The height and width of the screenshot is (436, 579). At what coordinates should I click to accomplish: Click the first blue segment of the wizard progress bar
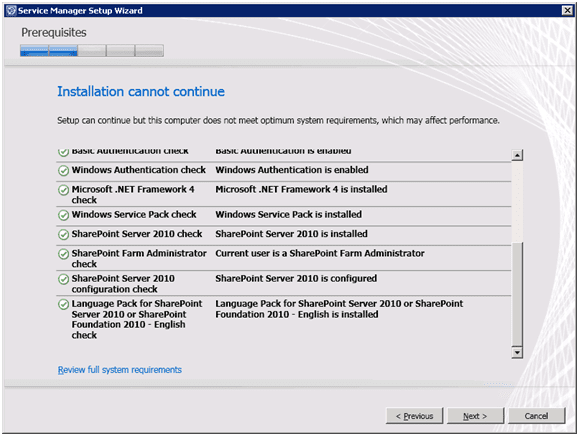pyautogui.click(x=34, y=51)
